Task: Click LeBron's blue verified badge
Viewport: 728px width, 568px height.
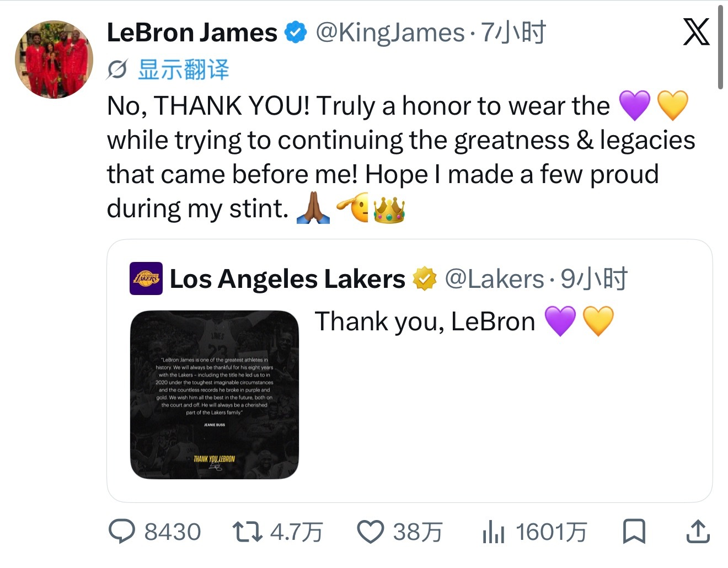Action: pyautogui.click(x=296, y=33)
